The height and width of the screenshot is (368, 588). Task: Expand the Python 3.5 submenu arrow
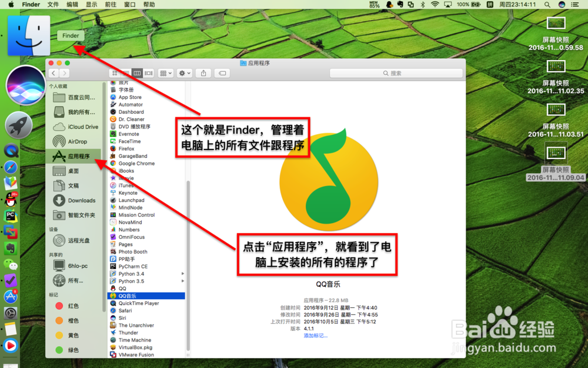(x=183, y=281)
